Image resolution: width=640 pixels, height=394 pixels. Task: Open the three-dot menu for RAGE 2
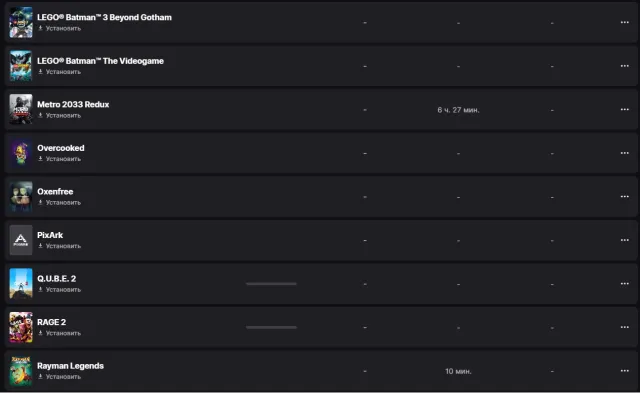pos(624,327)
